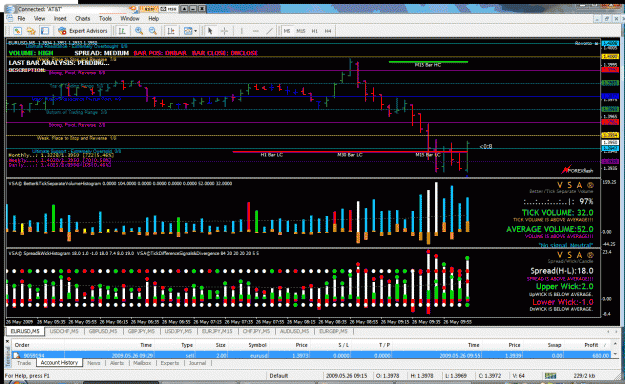Viewport: 625px width, 384px height.
Task: Select the USDJPY,M5 chart tab
Action: coord(179,331)
